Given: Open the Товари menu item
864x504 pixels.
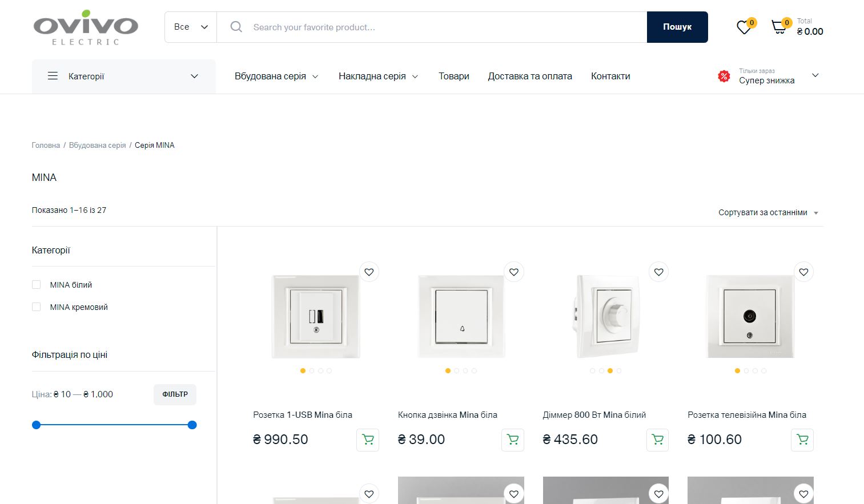Looking at the screenshot, I should (454, 76).
